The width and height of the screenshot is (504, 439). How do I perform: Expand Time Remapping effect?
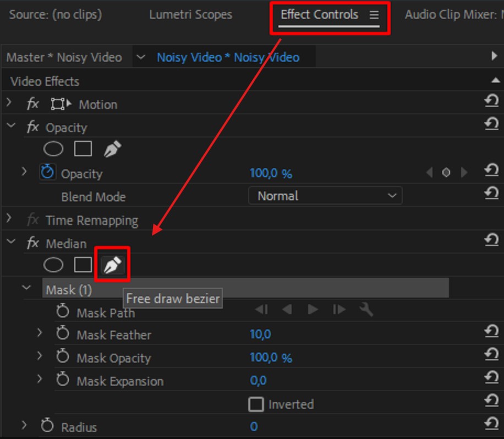point(9,218)
